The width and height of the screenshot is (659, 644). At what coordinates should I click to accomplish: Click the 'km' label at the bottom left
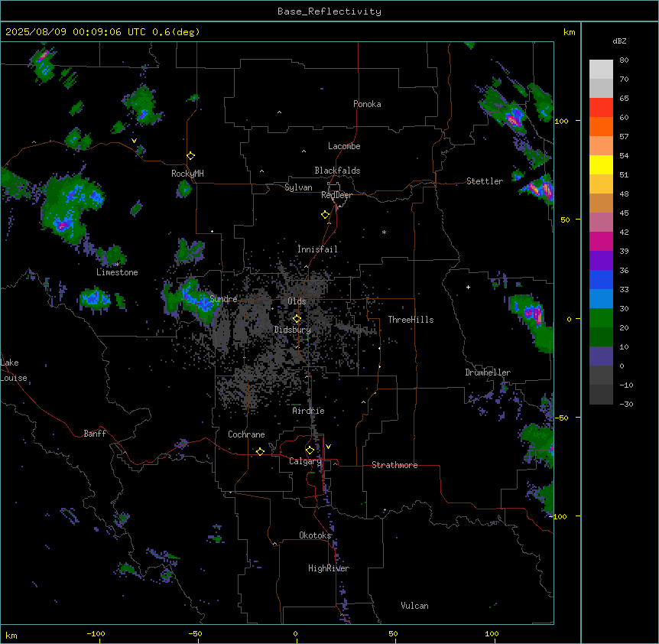click(x=11, y=636)
